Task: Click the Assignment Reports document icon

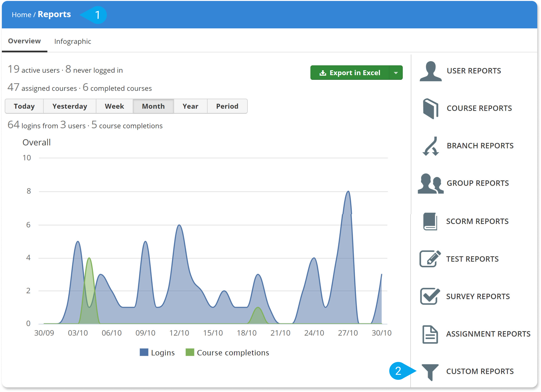Action: click(x=430, y=334)
